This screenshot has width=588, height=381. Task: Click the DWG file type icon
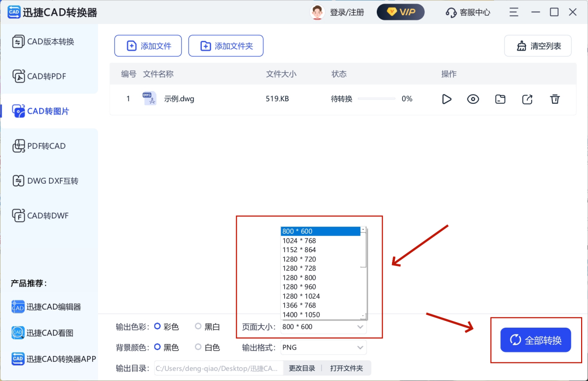tap(149, 98)
